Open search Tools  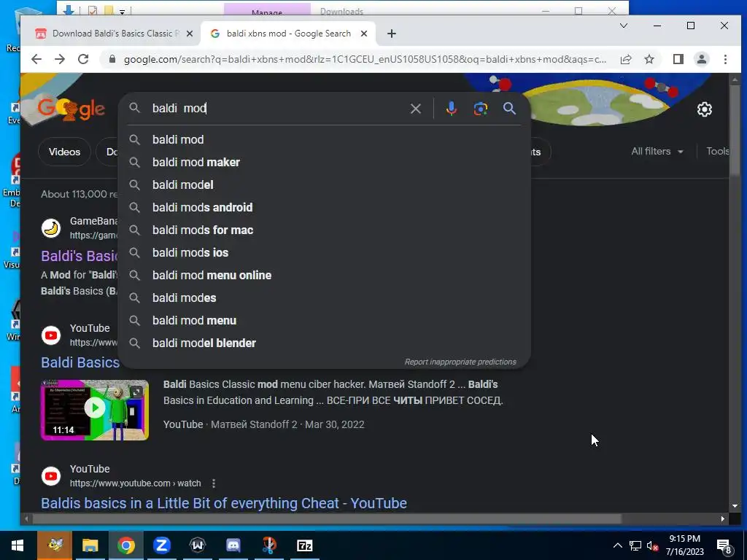(x=718, y=152)
